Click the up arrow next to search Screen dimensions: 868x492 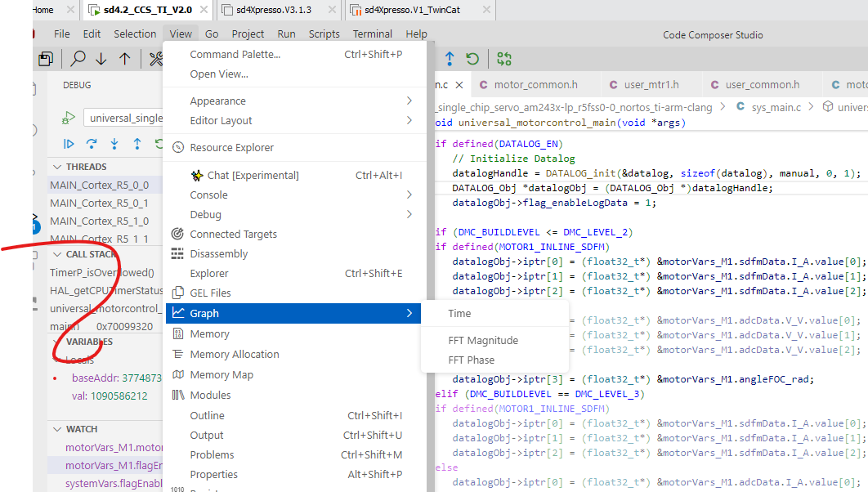click(x=125, y=59)
